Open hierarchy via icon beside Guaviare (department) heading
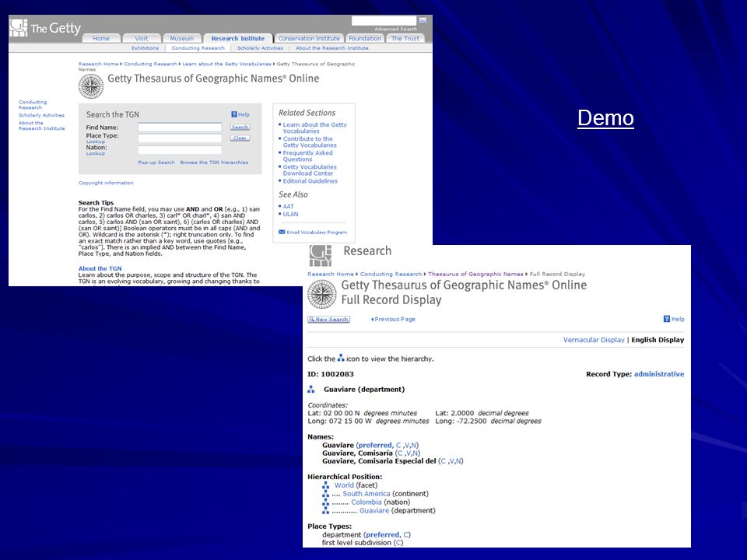This screenshot has height=560, width=747. 311,390
